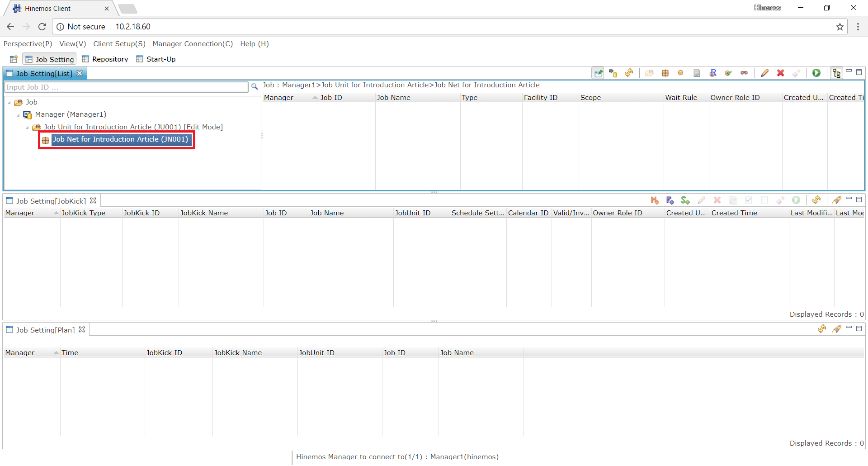Open the Perspective(P) menu
The width and height of the screenshot is (868, 466).
coord(28,43)
